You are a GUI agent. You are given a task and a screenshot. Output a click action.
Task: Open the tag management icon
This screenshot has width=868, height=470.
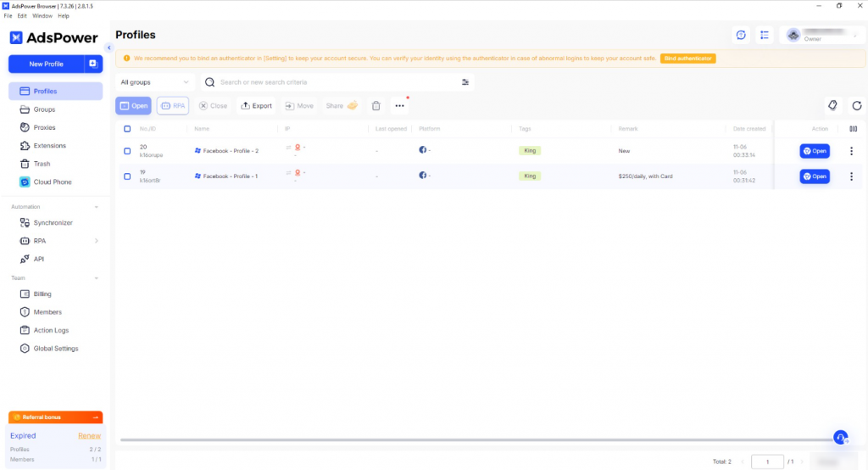pos(832,106)
